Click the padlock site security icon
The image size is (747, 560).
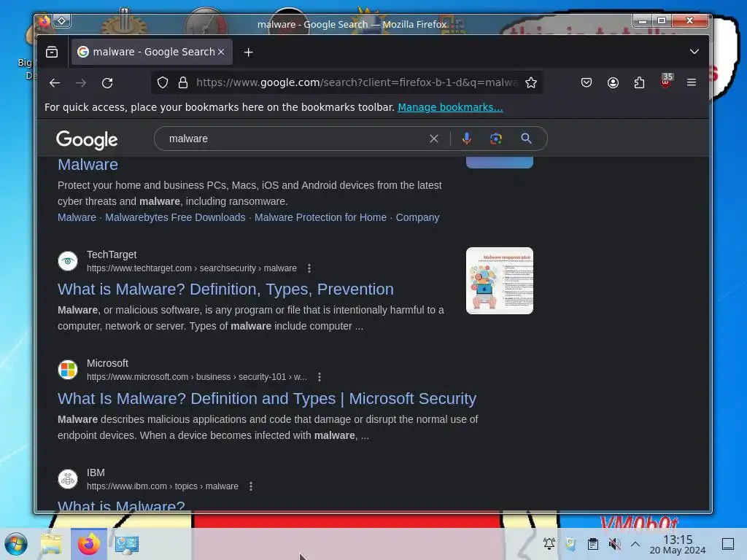183,83
